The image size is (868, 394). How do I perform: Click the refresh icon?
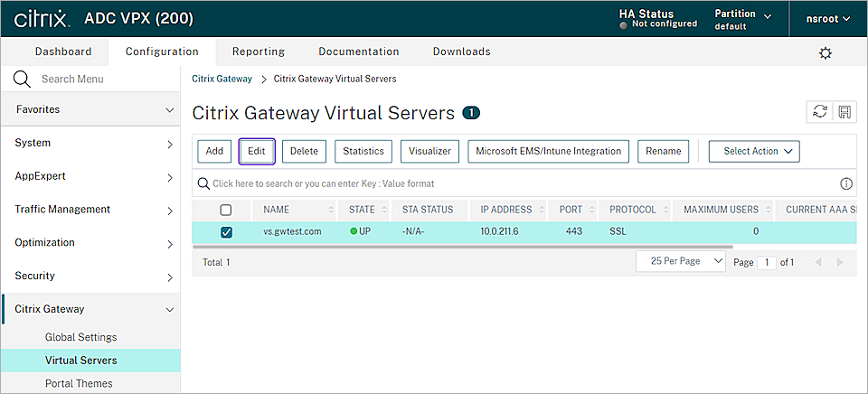point(820,112)
